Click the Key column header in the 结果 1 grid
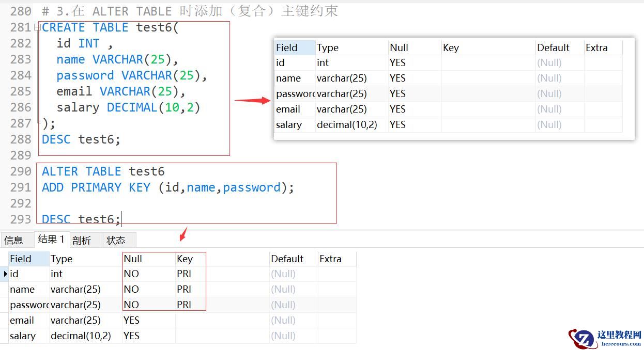 222,259
